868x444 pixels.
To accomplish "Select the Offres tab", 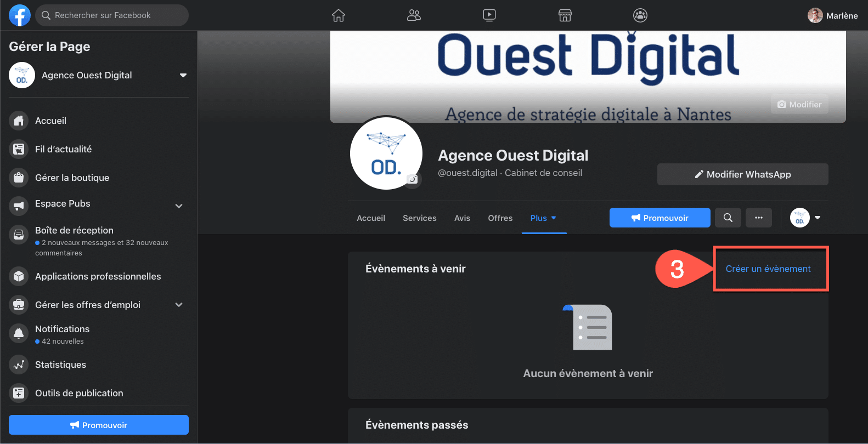I will tap(500, 218).
